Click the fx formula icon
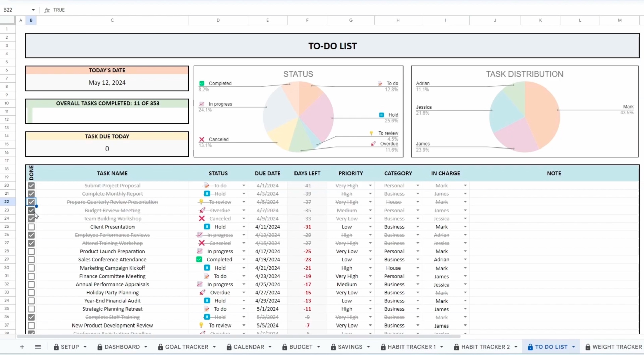Image resolution: width=644 pixels, height=355 pixels. click(47, 10)
